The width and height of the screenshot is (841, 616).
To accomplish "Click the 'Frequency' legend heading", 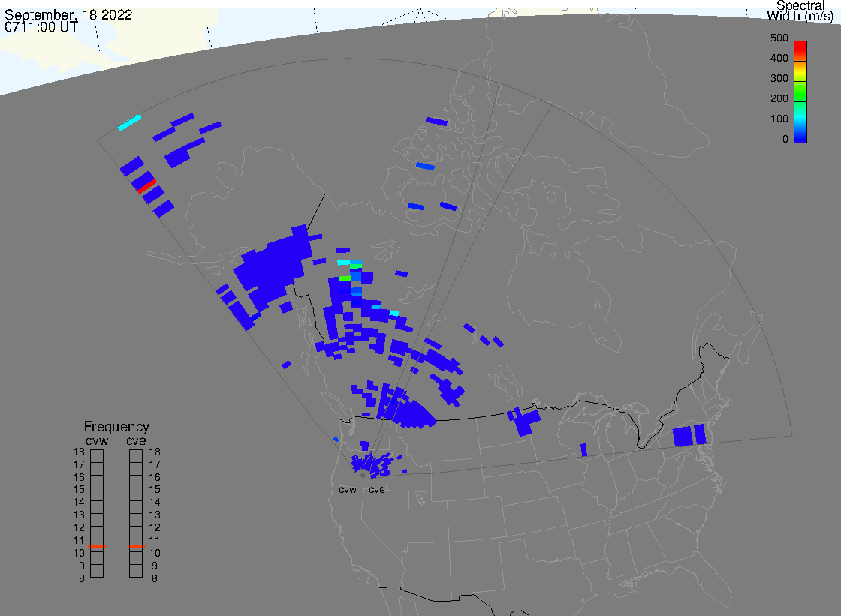I will coord(116,427).
